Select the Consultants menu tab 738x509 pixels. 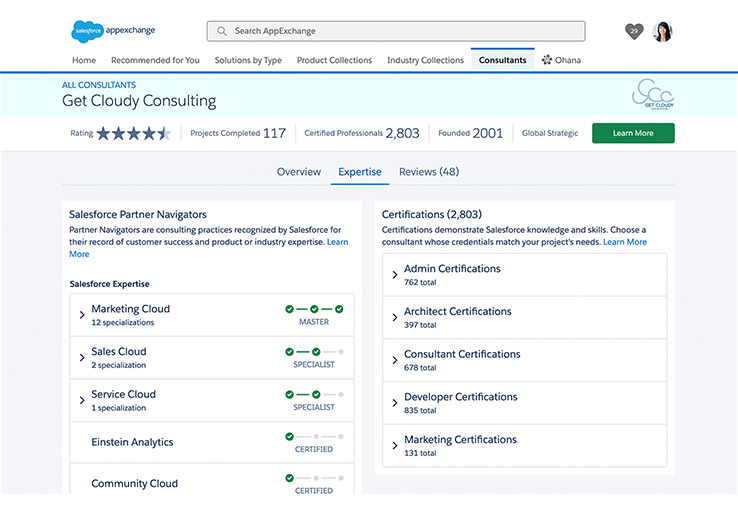coord(503,60)
